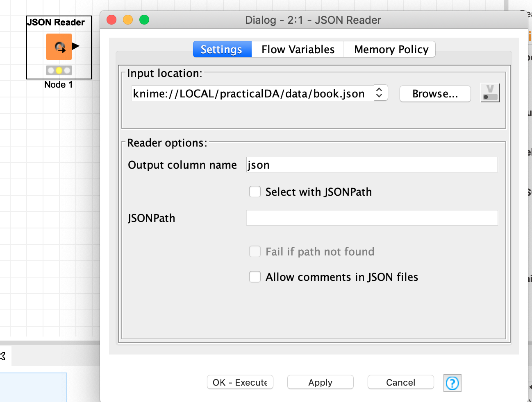532x402 pixels.
Task: Minimize dialog with the yellow button
Action: point(128,20)
